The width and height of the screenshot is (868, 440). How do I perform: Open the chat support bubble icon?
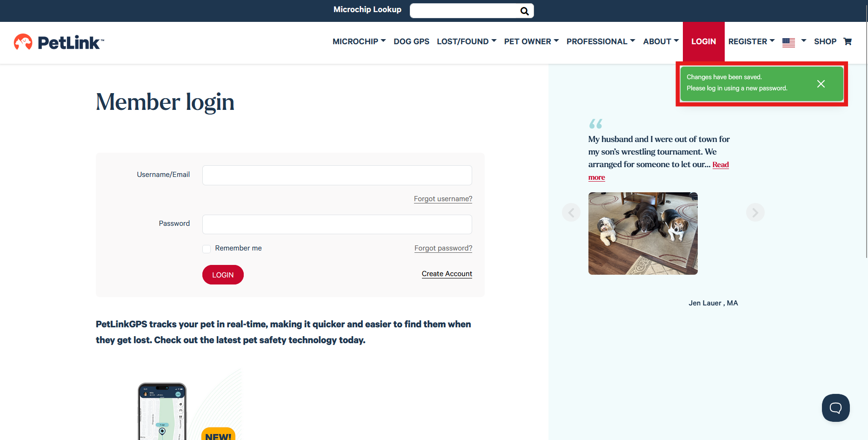[835, 408]
